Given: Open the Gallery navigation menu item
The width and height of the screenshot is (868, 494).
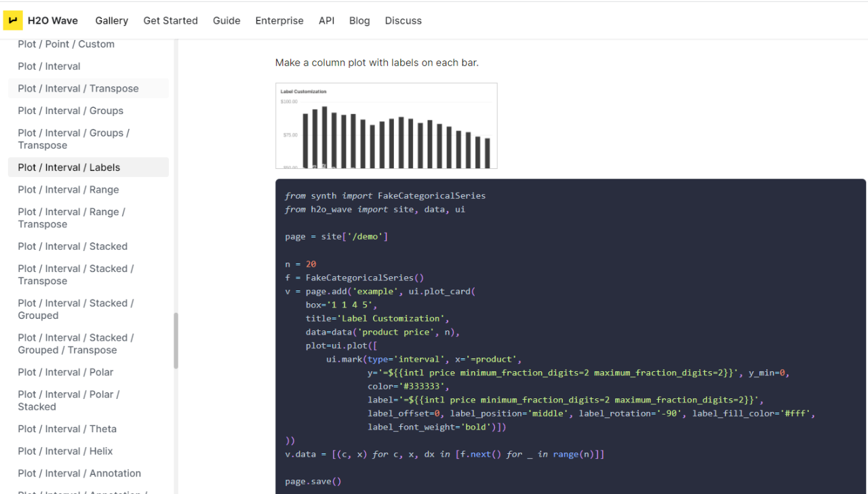Looking at the screenshot, I should [x=111, y=20].
